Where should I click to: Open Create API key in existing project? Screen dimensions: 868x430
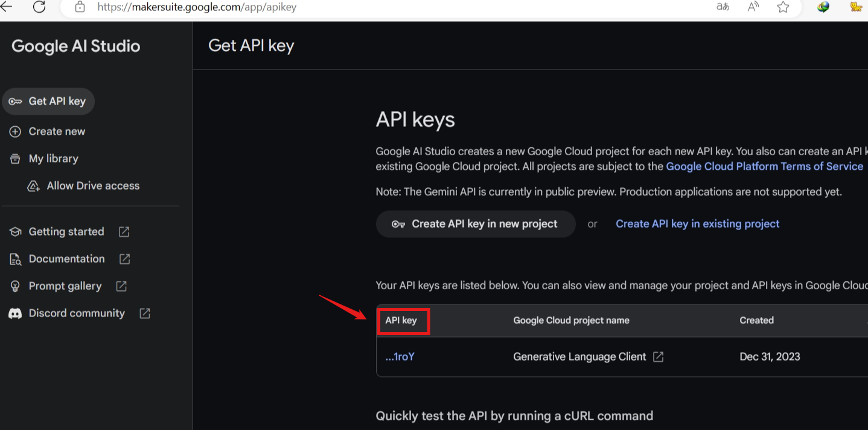pyautogui.click(x=697, y=223)
